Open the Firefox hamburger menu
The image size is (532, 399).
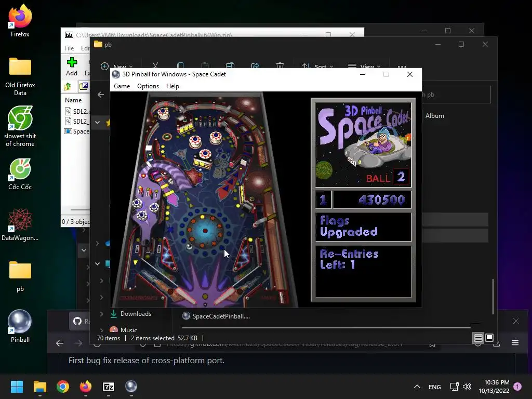(x=515, y=343)
